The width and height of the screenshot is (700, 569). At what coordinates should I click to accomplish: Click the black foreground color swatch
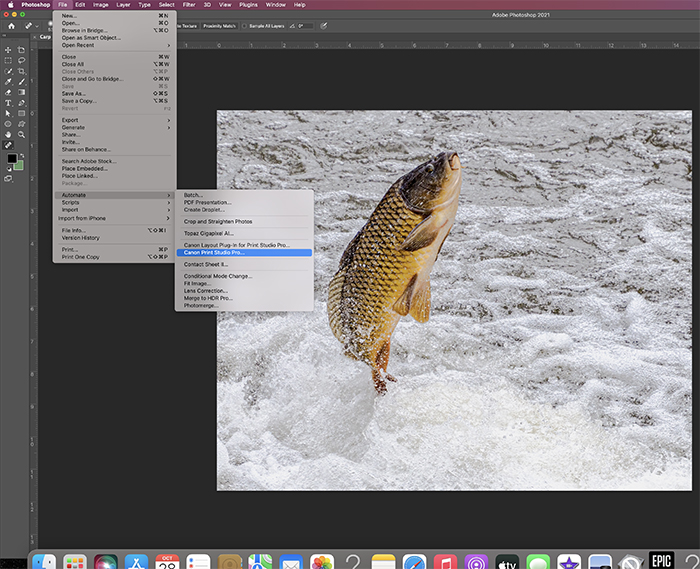11,158
